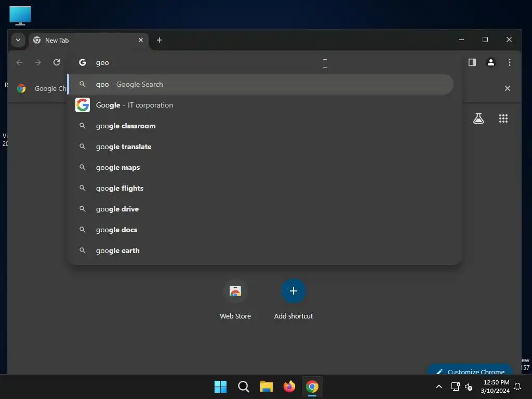Click the address bar containing 'goo'
This screenshot has width=532, height=399.
coord(264,62)
